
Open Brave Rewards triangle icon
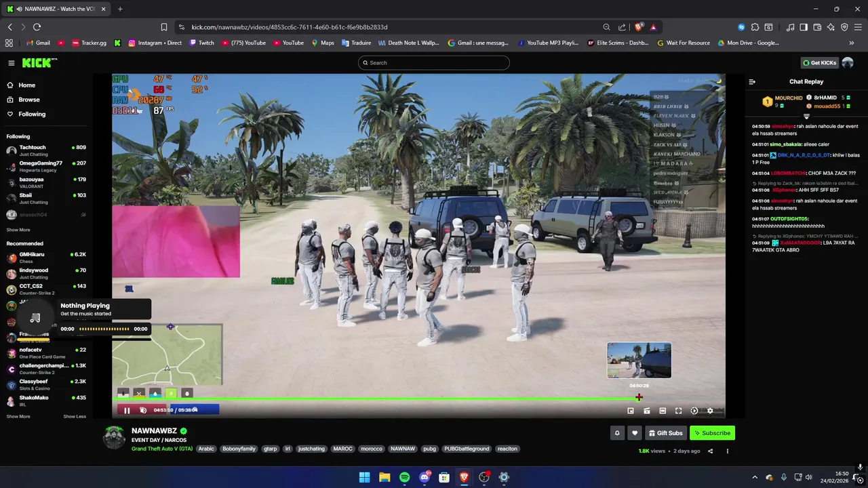coord(653,27)
